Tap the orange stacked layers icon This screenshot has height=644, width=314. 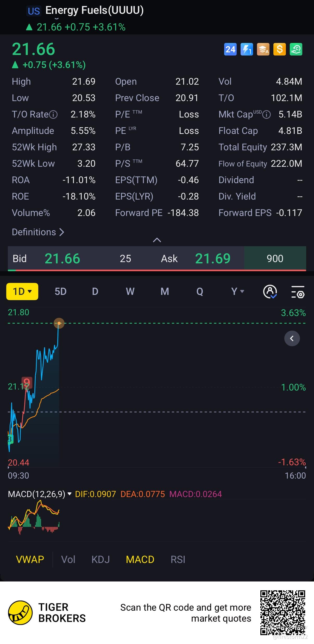(x=263, y=49)
